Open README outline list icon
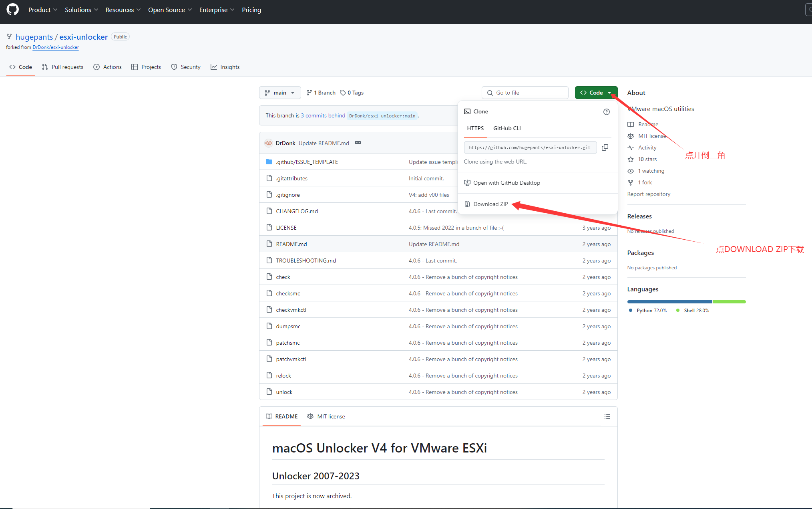 point(607,417)
